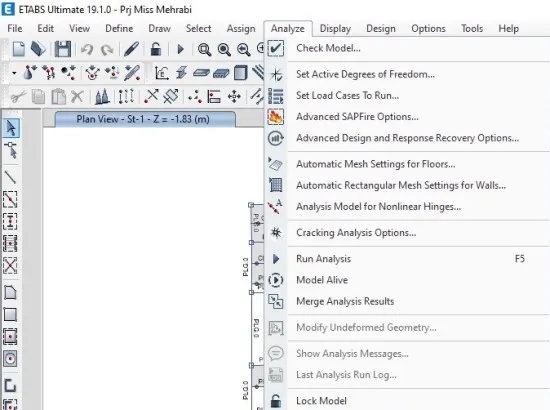Expand the small dropdown arrow on second toolbar

pos(14,73)
